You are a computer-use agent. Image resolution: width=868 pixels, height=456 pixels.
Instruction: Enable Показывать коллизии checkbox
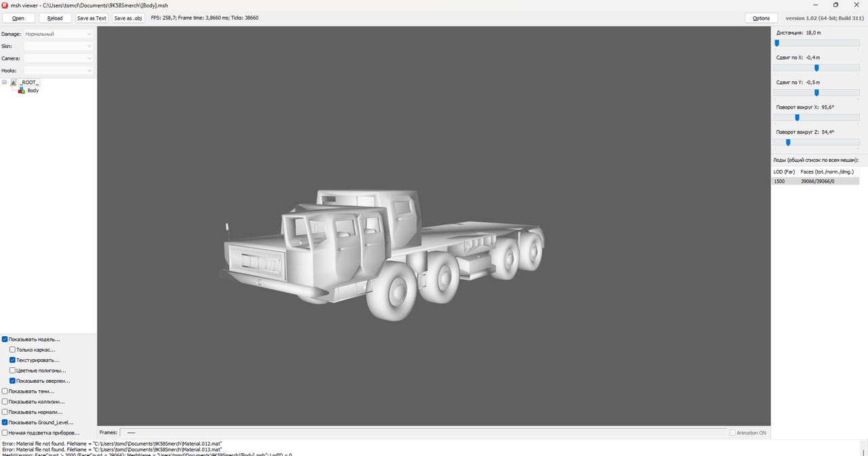[5, 402]
